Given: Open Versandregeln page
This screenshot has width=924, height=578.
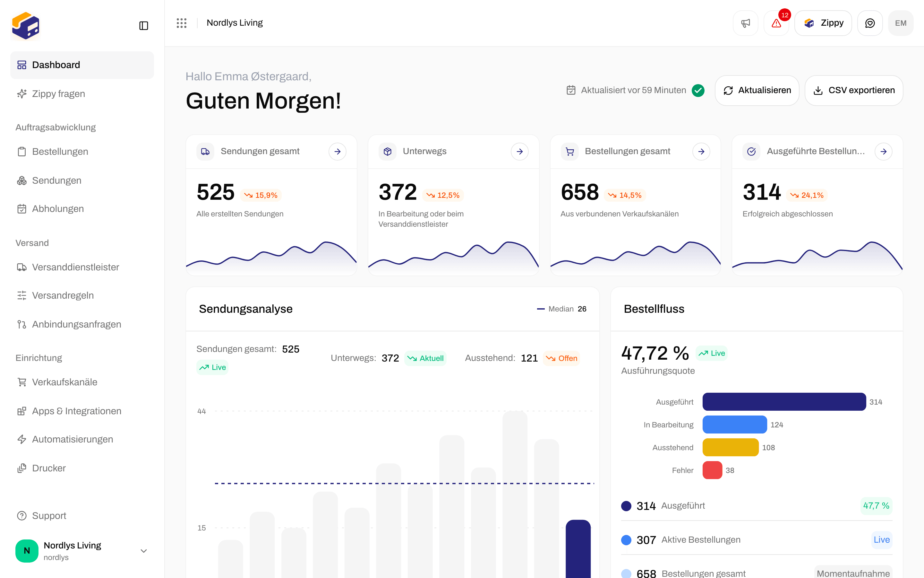Looking at the screenshot, I should [82, 295].
